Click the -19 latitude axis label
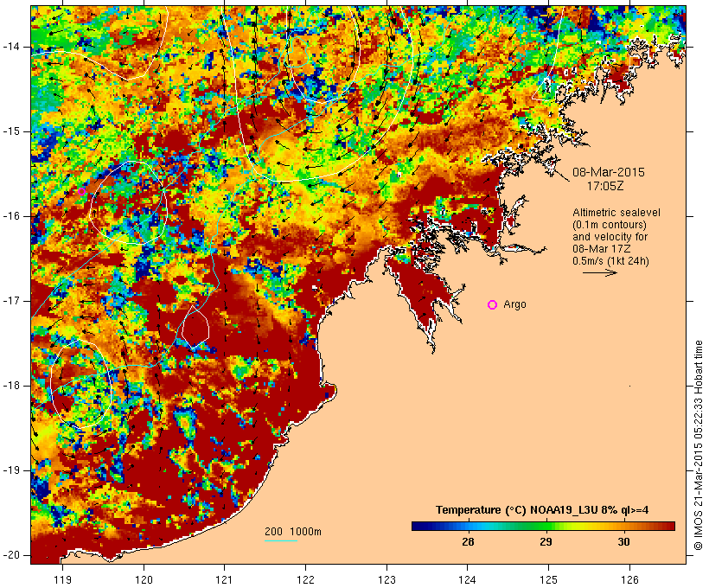This screenshot has height=588, width=709. point(11,470)
